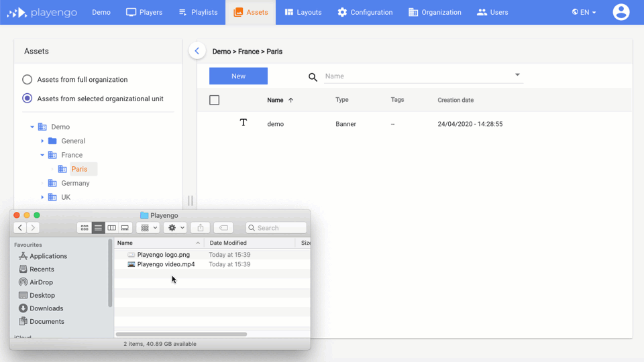Open the demo asset row
The image size is (644, 362).
point(415,124)
